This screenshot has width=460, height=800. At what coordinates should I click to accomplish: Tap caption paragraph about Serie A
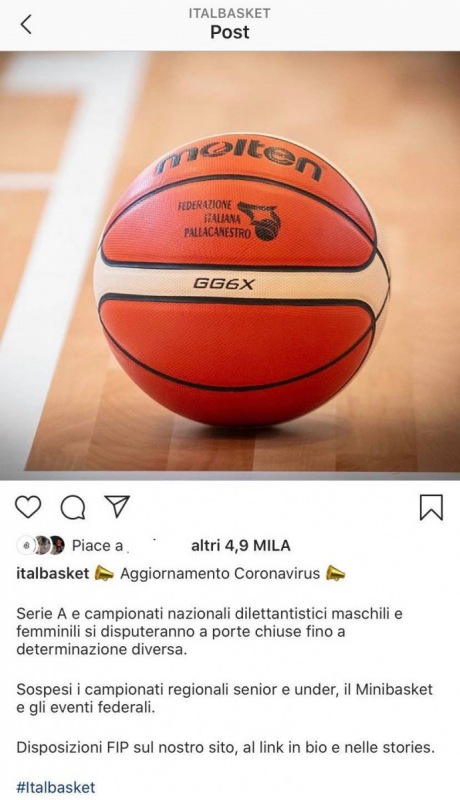coord(210,631)
